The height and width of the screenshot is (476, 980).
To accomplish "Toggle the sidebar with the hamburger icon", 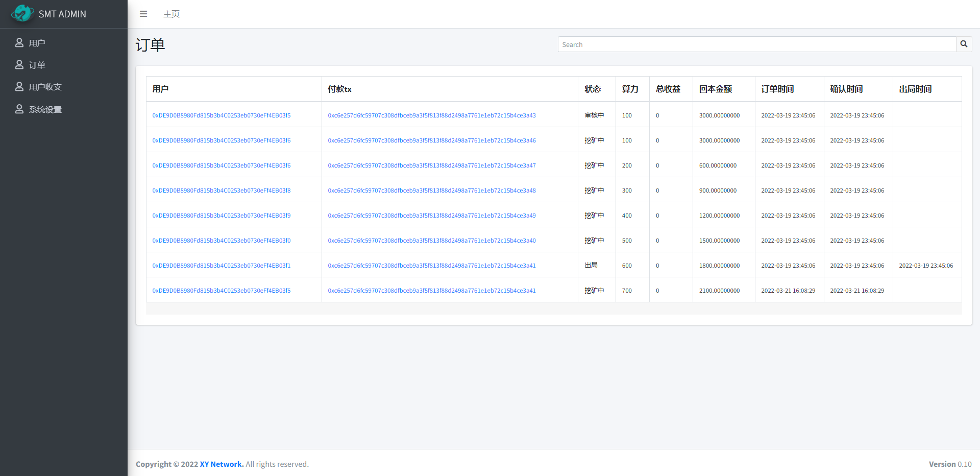I will pos(143,14).
